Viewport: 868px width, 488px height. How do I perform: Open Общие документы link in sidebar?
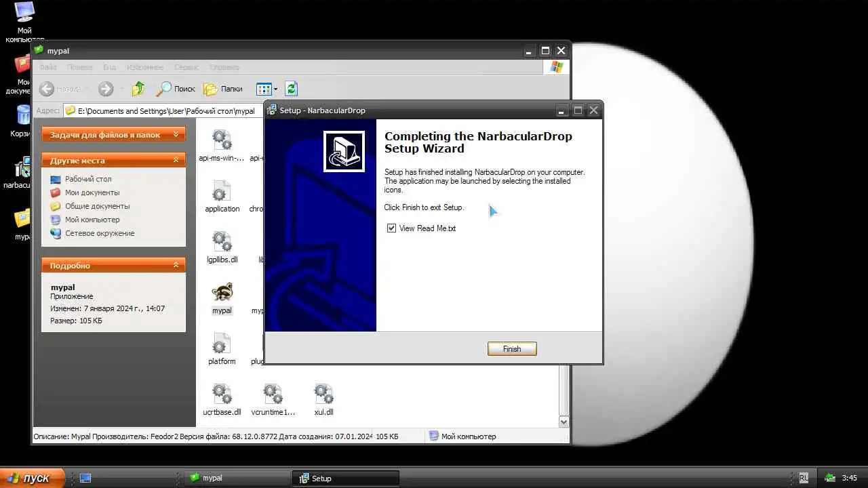pos(98,206)
